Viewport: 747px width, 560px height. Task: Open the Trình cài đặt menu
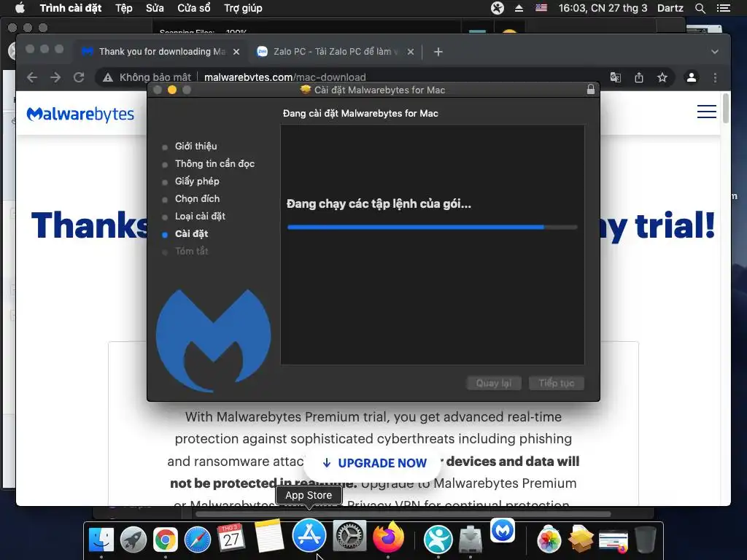(71, 8)
